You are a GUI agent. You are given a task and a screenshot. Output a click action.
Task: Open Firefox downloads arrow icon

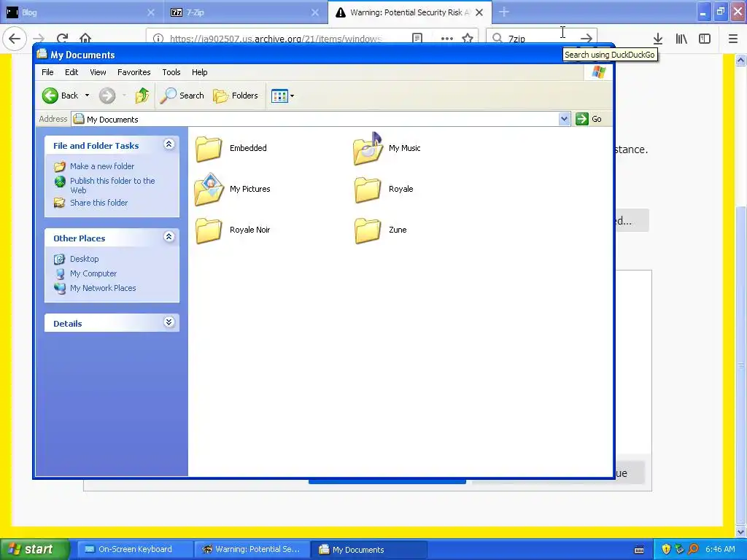(658, 39)
